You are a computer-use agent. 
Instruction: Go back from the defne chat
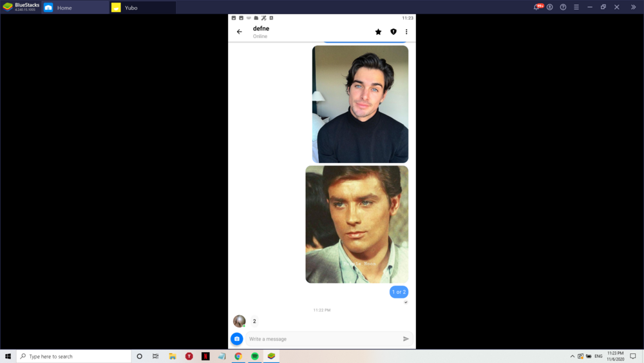[x=240, y=32]
